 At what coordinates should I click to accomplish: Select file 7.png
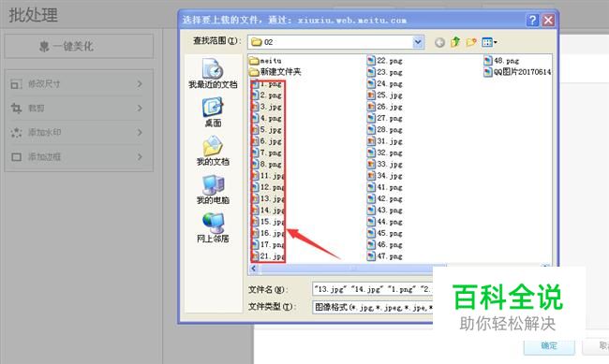click(x=266, y=153)
